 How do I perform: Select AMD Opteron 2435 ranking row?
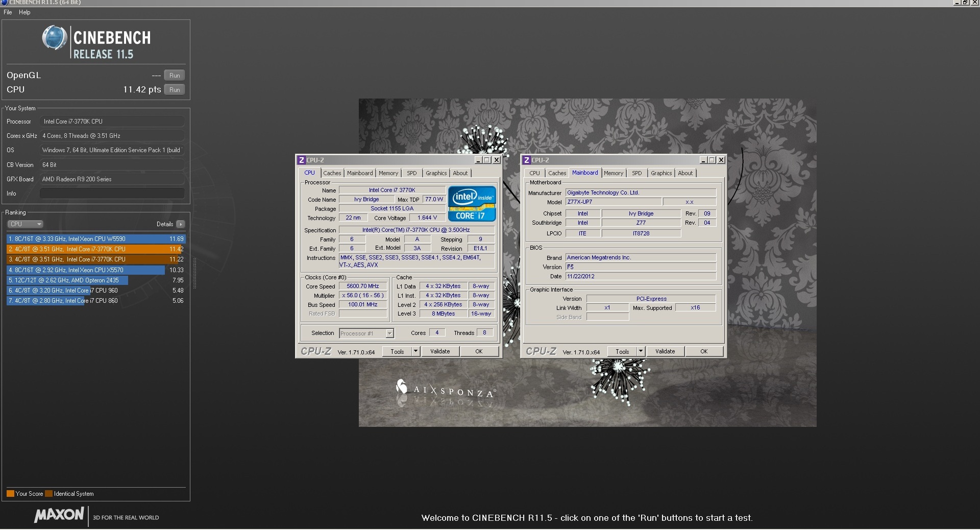click(96, 280)
